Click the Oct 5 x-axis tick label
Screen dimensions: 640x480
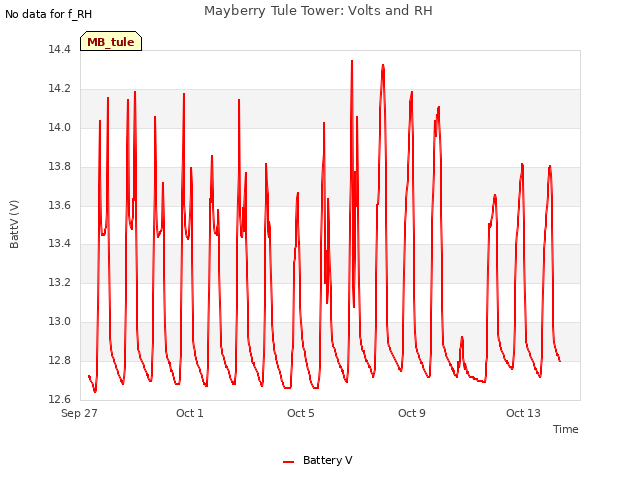pos(300,413)
